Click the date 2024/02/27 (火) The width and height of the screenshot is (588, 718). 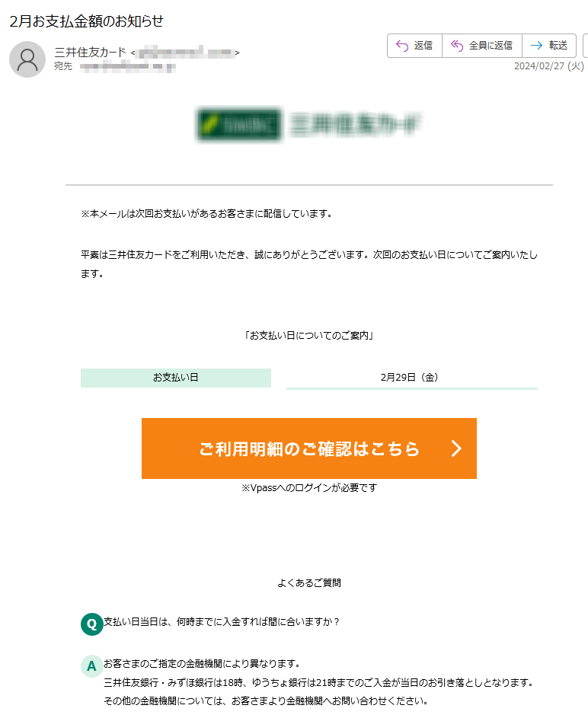(x=549, y=66)
